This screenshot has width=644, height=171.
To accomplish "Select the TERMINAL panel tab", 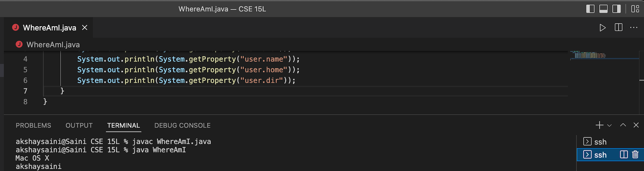I will [123, 125].
